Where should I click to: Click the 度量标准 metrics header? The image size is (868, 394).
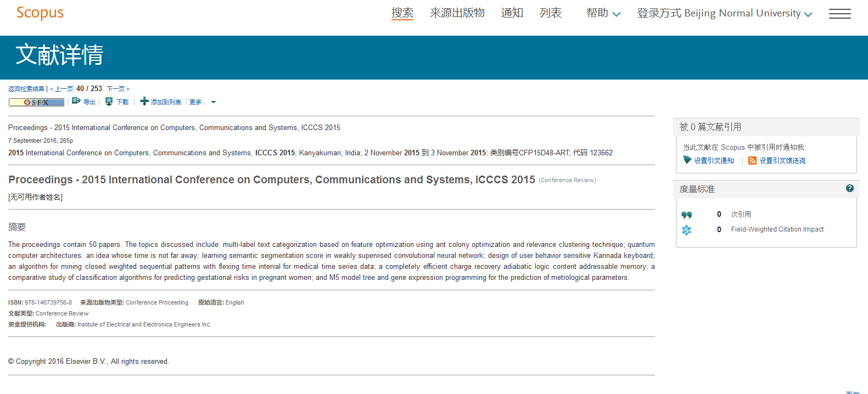click(697, 189)
